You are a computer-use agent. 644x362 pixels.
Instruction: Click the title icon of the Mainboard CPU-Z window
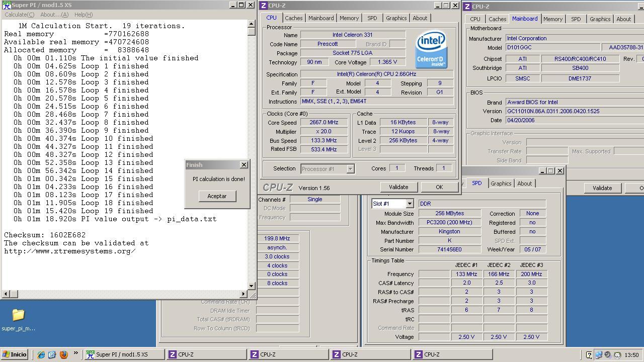tap(467, 7)
